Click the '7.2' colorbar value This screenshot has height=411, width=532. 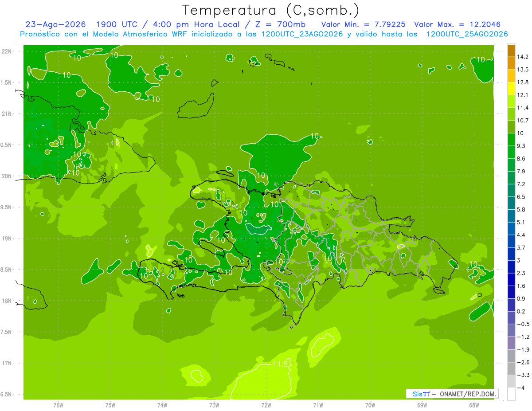click(x=521, y=184)
